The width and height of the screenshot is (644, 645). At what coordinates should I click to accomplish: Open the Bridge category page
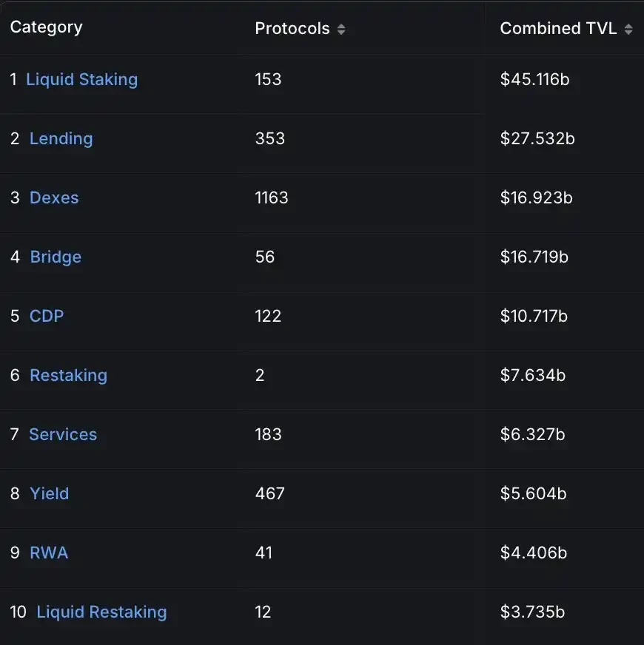(x=56, y=257)
